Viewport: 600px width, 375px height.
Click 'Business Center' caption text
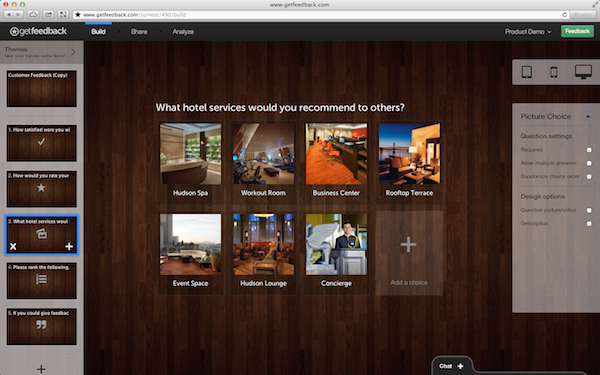coord(336,193)
